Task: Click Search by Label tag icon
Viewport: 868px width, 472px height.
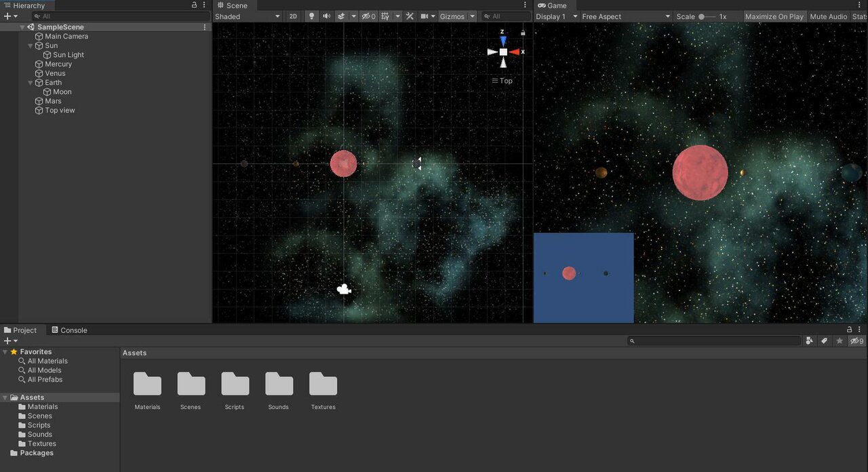Action: tap(825, 341)
